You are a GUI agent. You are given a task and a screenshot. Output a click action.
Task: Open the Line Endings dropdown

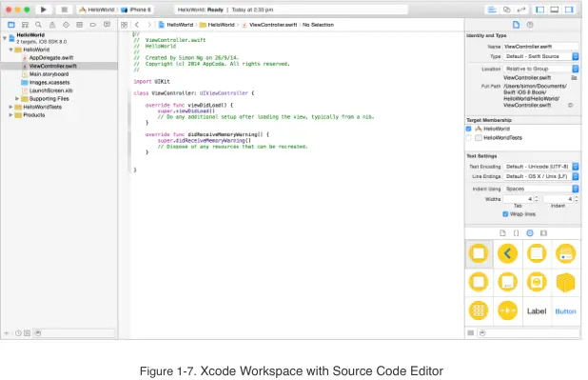pos(540,176)
